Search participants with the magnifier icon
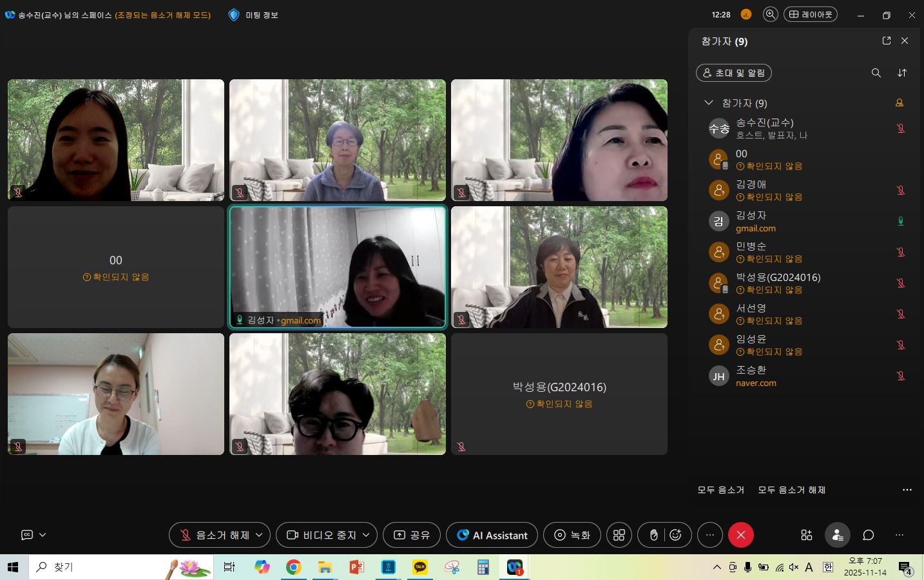Viewport: 924px width, 580px height. pyautogui.click(x=876, y=73)
